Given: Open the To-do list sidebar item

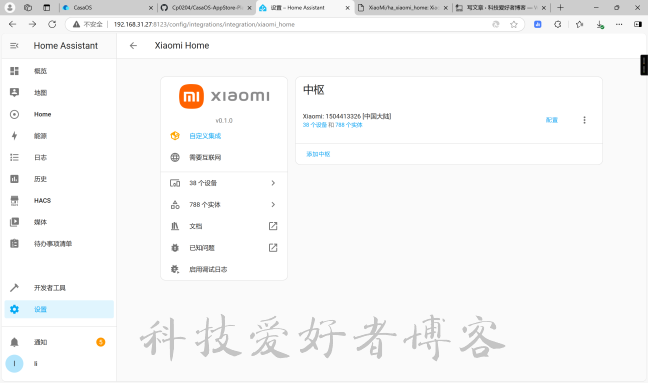Looking at the screenshot, I should (59, 243).
